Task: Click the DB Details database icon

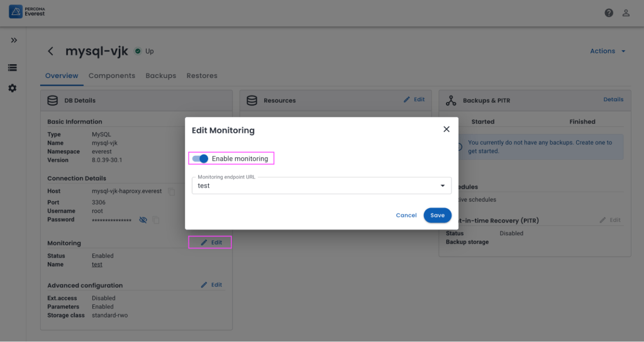Action: click(53, 100)
